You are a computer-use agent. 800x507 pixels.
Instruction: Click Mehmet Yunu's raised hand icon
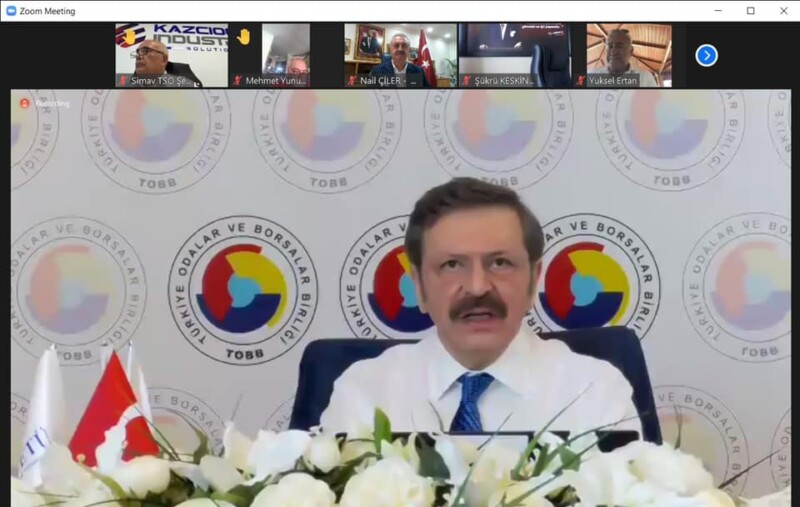click(x=244, y=36)
